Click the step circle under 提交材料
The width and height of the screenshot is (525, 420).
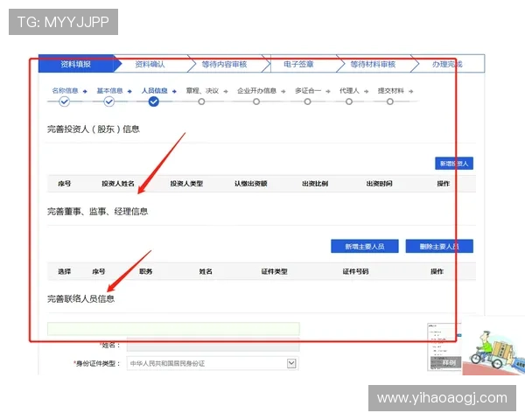(x=389, y=101)
